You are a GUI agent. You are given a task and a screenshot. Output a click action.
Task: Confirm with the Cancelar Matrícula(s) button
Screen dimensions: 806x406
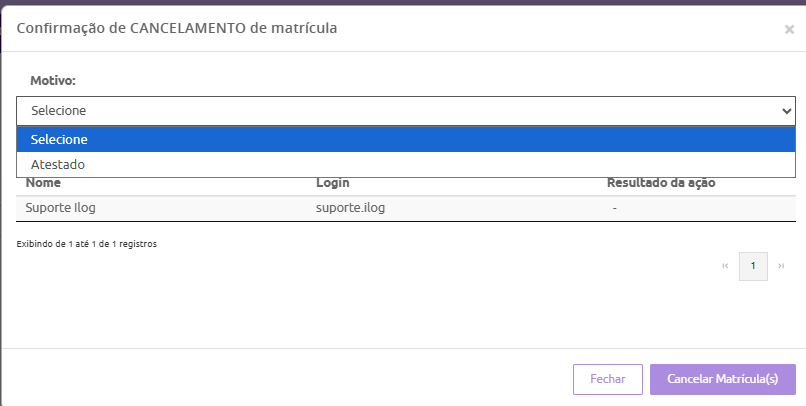click(x=722, y=379)
